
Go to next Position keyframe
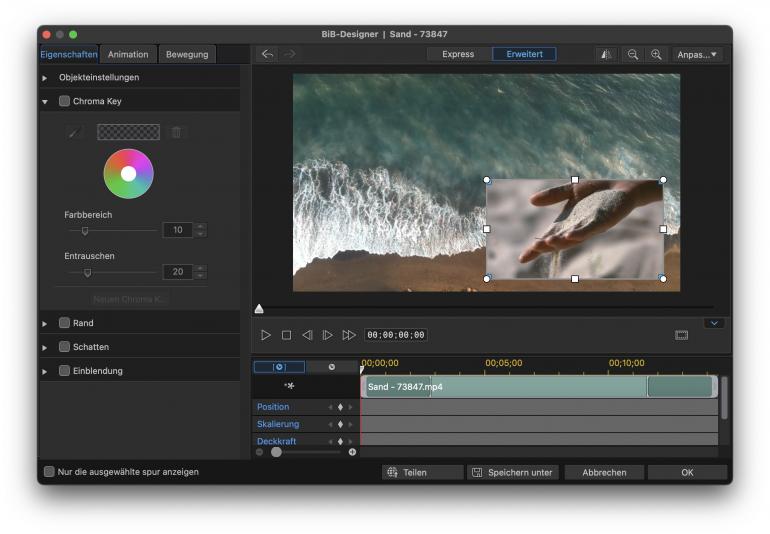pyautogui.click(x=350, y=407)
